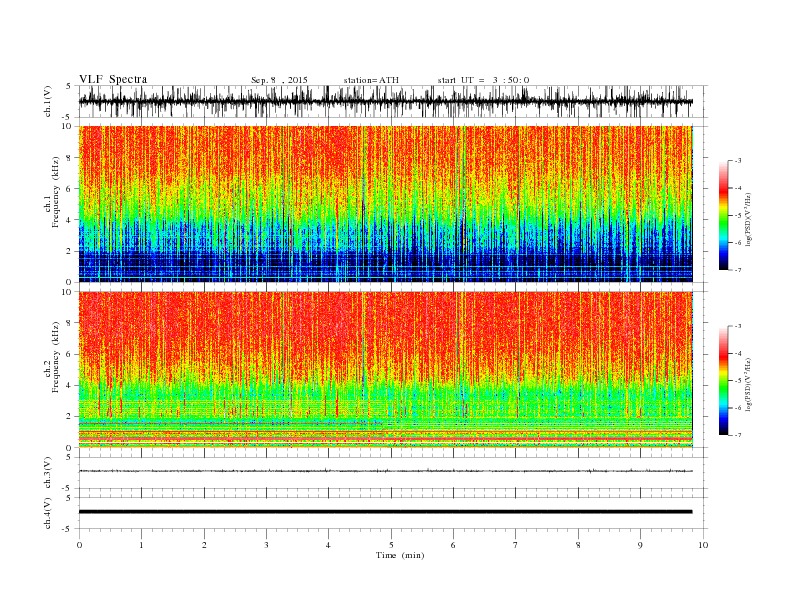Click the 'ch.1 Frequency (kHz)' axis label
Image resolution: width=792 pixels, height=612 pixels.
point(53,192)
